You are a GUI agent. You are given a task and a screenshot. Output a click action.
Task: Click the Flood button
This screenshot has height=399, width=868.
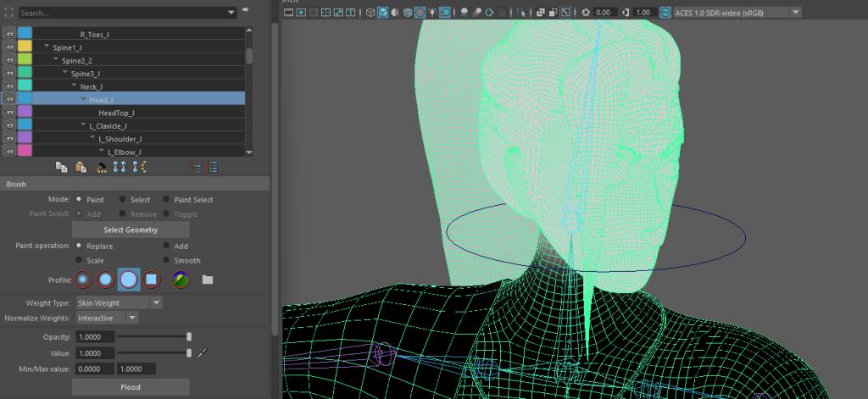[130, 387]
